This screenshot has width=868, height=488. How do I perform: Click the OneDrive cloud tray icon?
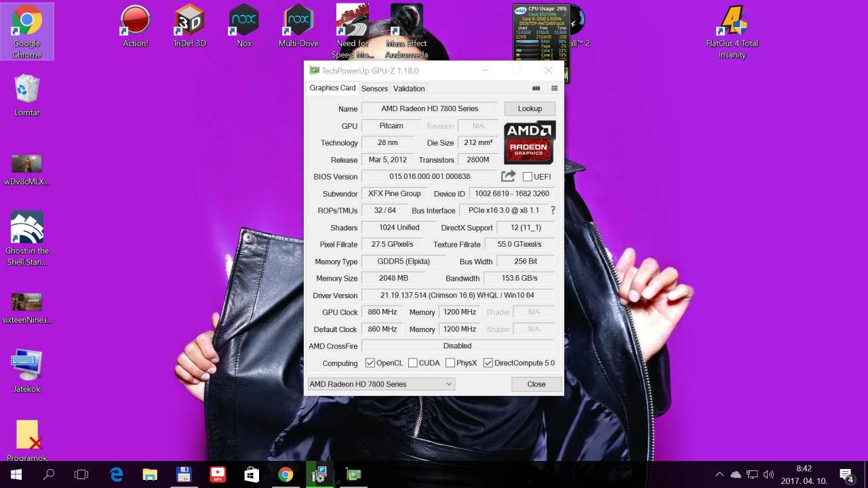pos(736,474)
